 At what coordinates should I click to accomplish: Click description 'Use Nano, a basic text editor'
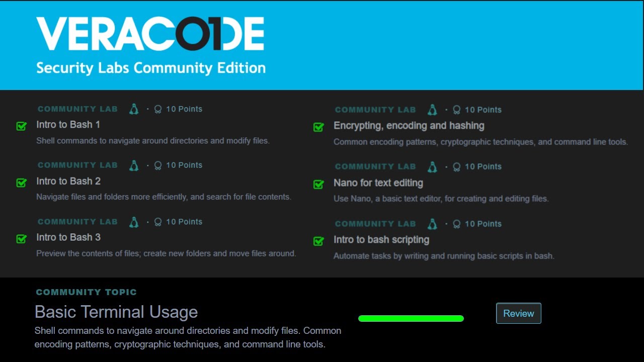441,199
